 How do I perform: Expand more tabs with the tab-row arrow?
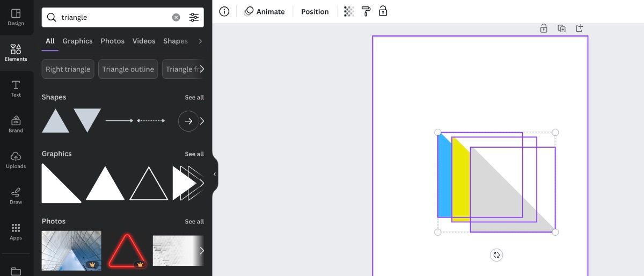(x=200, y=41)
